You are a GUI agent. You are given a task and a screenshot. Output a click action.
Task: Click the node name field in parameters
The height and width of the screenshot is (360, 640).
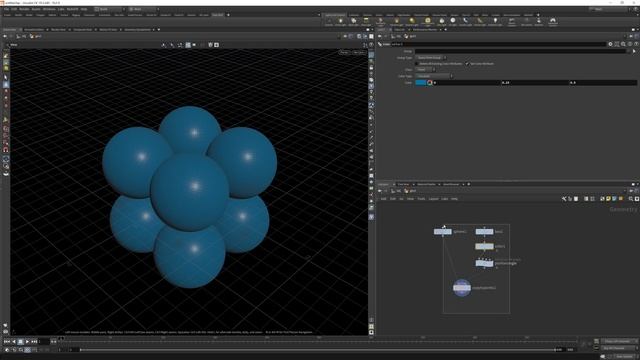point(499,44)
